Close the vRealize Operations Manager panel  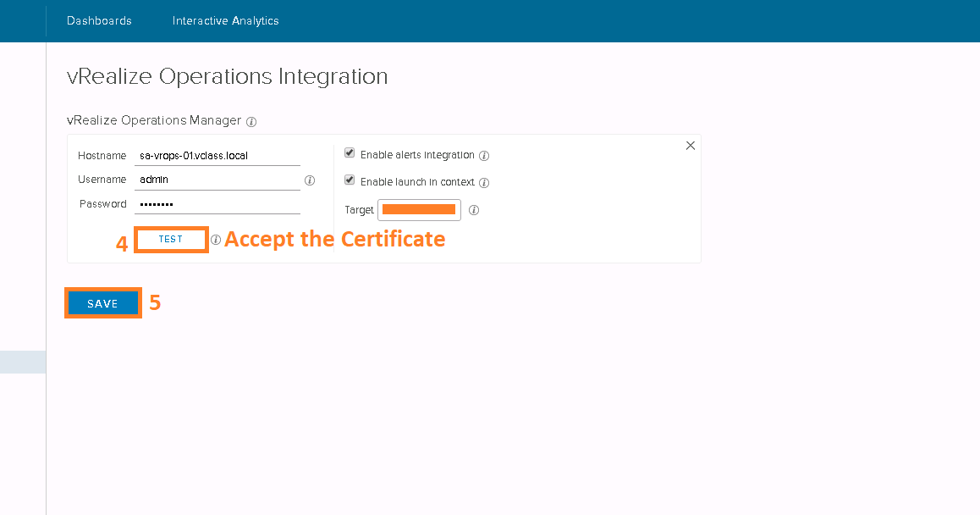pyautogui.click(x=691, y=146)
